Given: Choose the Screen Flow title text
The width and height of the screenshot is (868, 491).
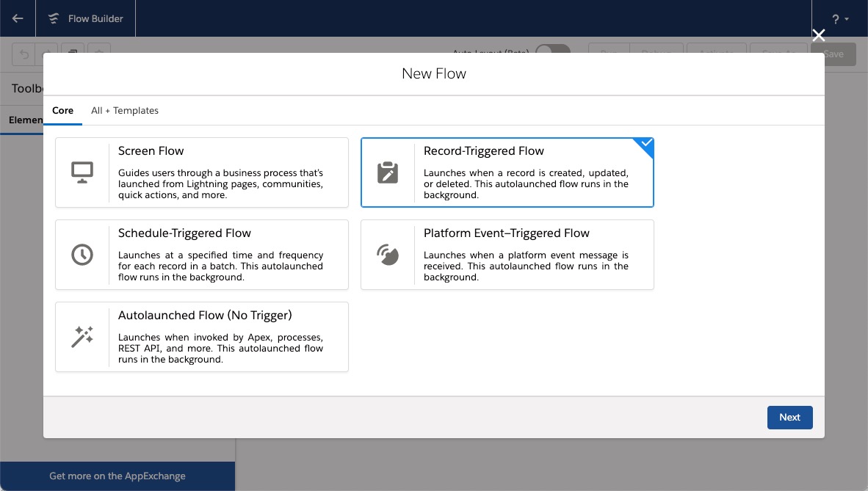Looking at the screenshot, I should tap(151, 151).
